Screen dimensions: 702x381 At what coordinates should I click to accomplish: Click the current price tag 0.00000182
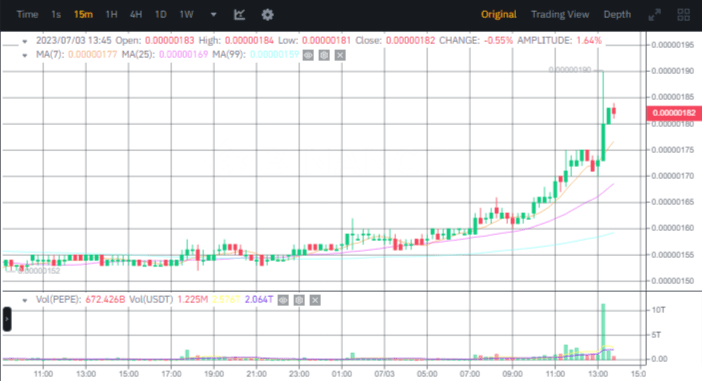click(x=674, y=113)
